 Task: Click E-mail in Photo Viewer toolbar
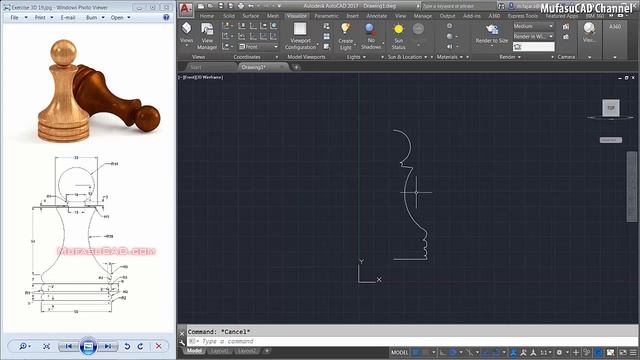[x=68, y=18]
